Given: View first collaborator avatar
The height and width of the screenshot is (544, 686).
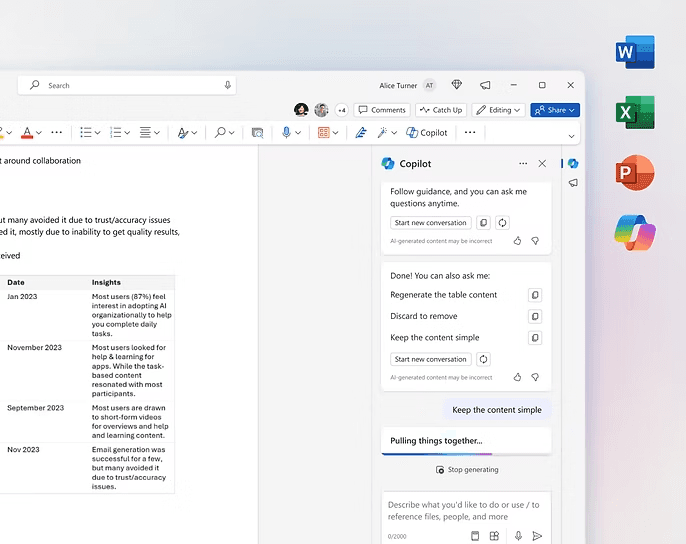Looking at the screenshot, I should 301,110.
